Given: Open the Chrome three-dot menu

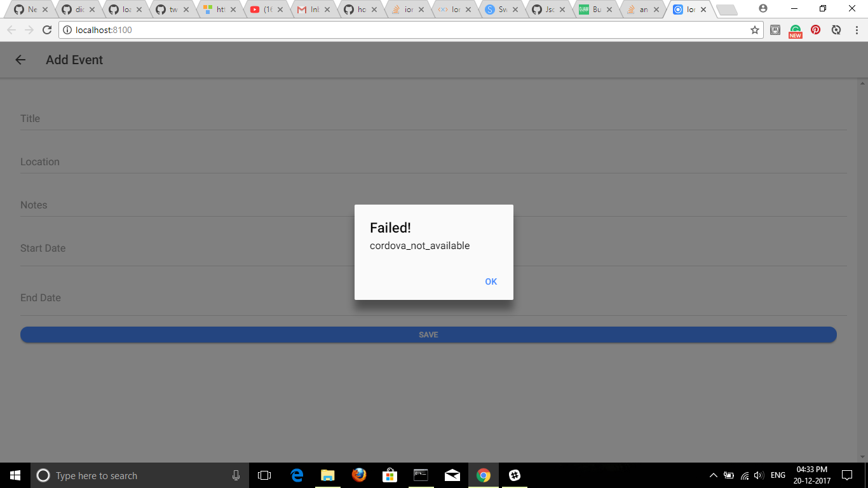Looking at the screenshot, I should [x=857, y=30].
